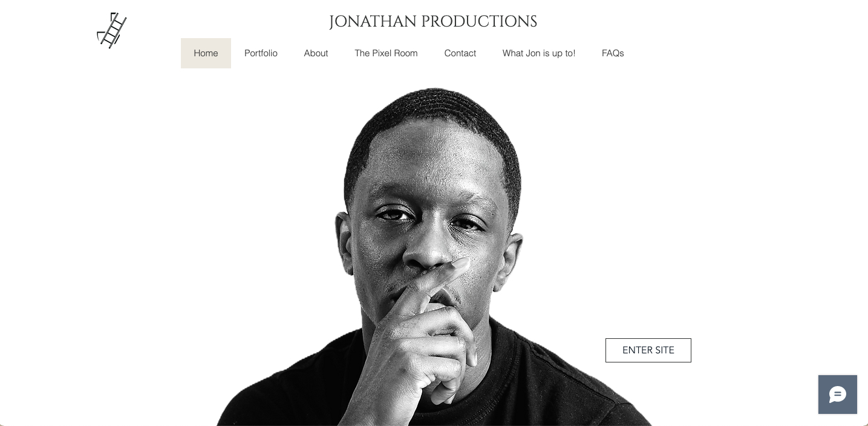Open What Jon is up to!
The width and height of the screenshot is (868, 426).
click(538, 53)
